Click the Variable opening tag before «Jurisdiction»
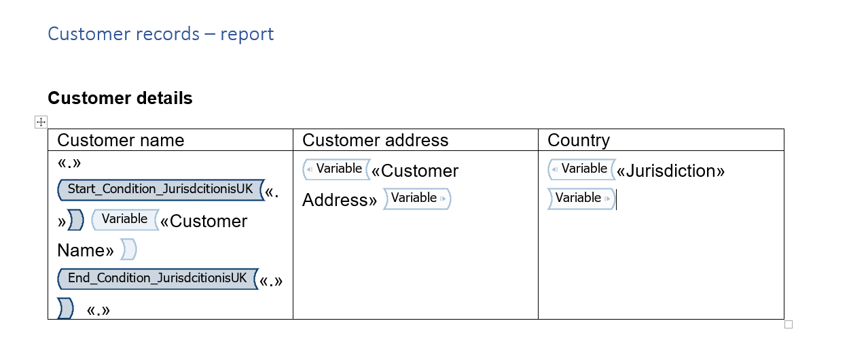Screen dimensions: 868x355 pyautogui.click(x=581, y=169)
